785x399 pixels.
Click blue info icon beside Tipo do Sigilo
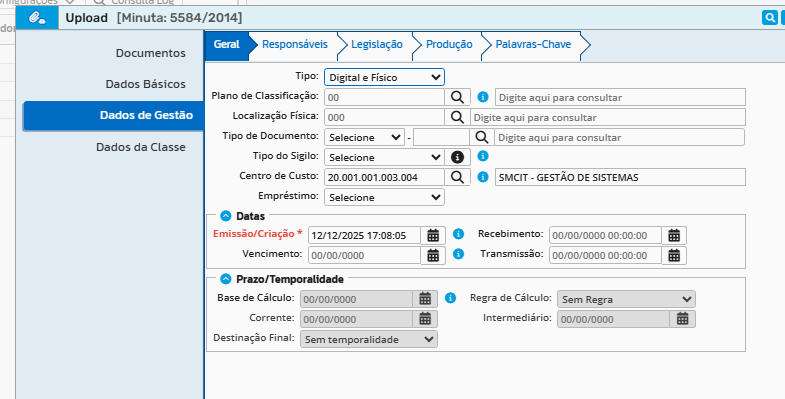[483, 156]
